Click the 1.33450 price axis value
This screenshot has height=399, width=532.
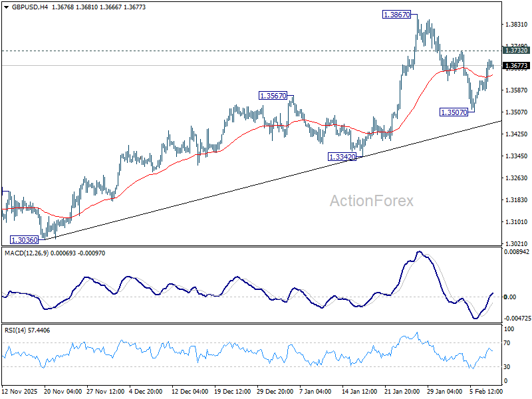(x=517, y=156)
